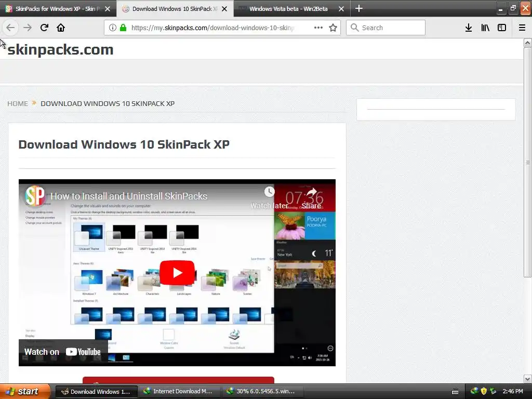Image resolution: width=532 pixels, height=399 pixels.
Task: Go back to the previous page
Action: (x=10, y=28)
